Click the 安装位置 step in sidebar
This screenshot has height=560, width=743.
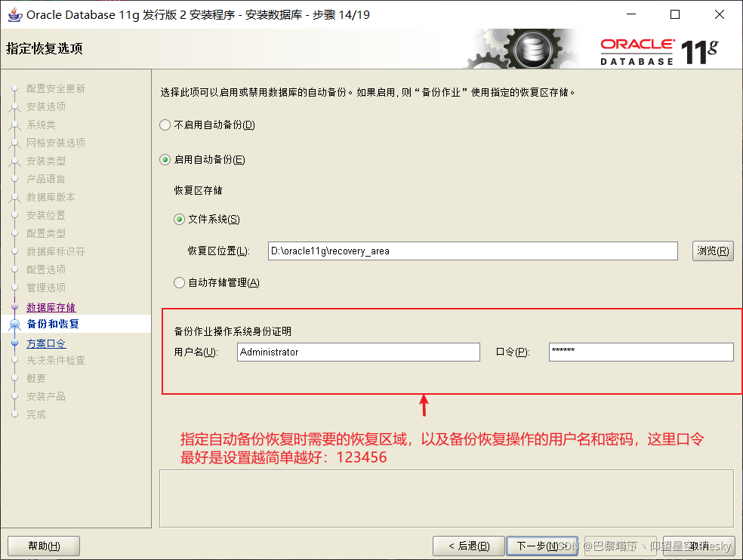[46, 215]
